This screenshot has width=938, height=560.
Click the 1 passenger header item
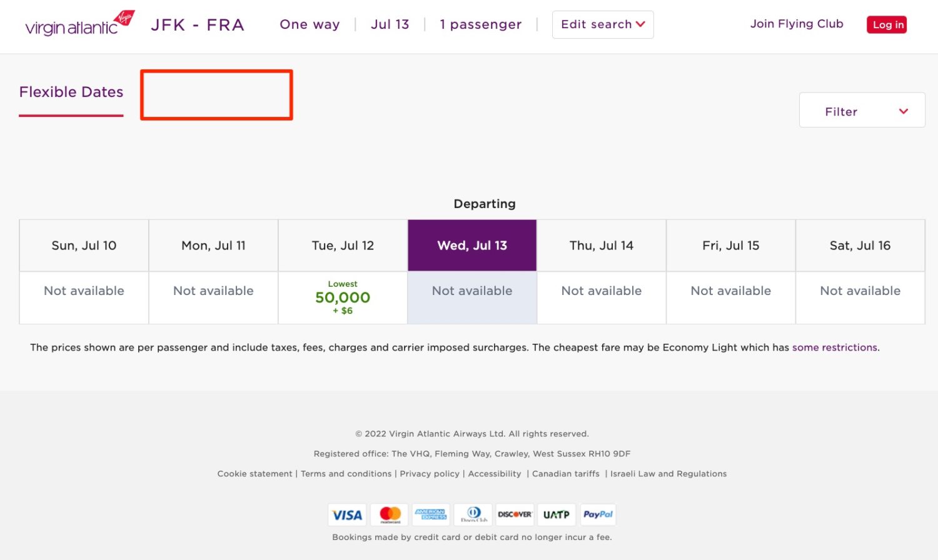pos(480,24)
